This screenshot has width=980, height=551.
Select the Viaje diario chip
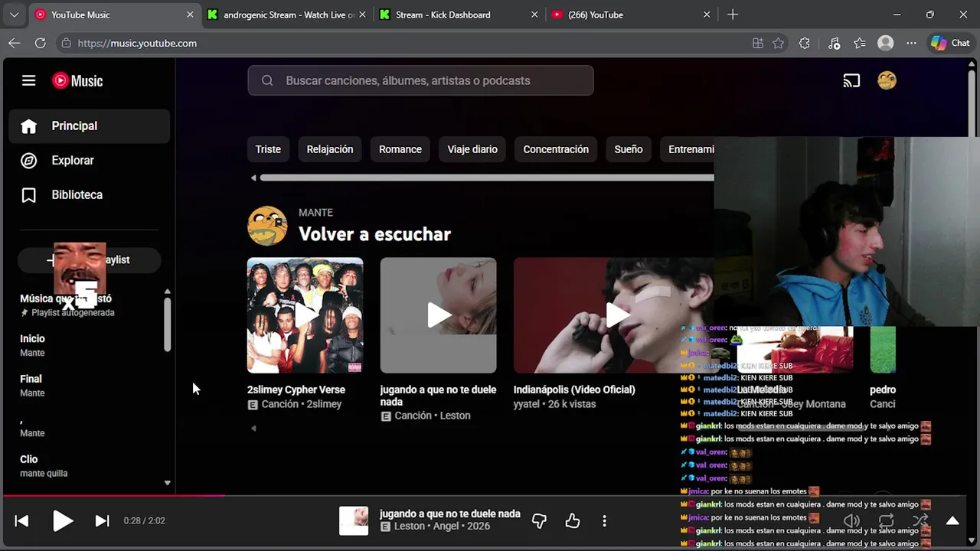click(472, 149)
